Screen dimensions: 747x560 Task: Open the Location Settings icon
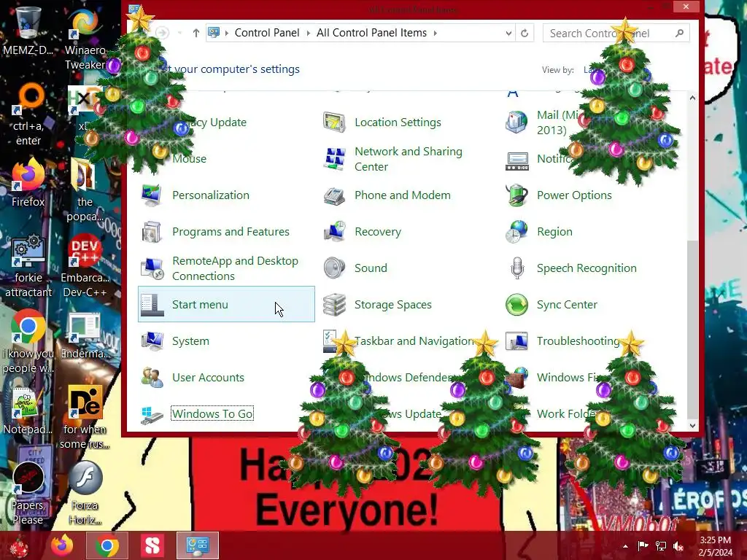point(334,122)
